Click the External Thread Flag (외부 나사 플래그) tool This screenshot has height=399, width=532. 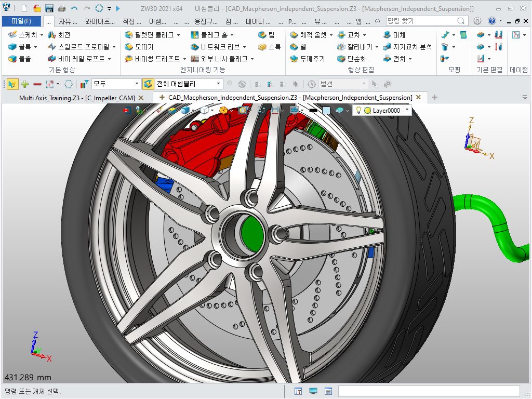220,59
